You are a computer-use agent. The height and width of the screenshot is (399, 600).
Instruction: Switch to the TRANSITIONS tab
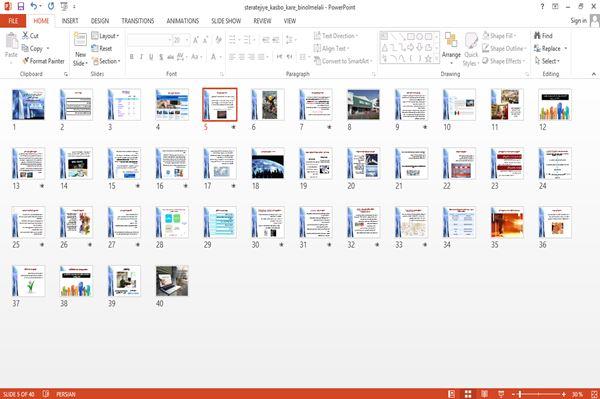point(138,21)
